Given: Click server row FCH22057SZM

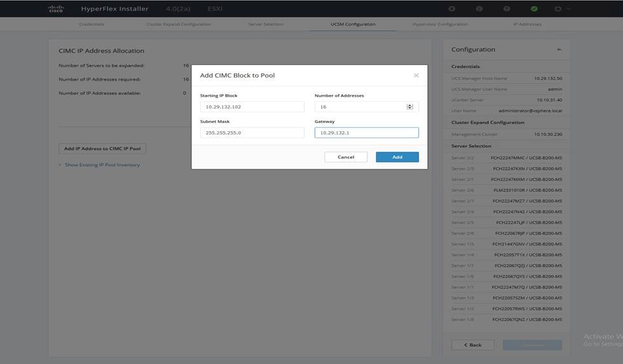Looking at the screenshot, I should click(507, 298).
